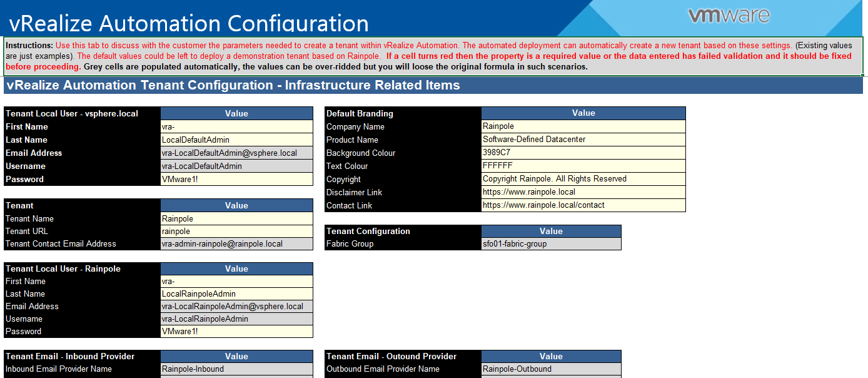Viewport: 868px width, 378px height.
Task: Select Last Name label in vsphere.local user table
Action: pyautogui.click(x=82, y=140)
